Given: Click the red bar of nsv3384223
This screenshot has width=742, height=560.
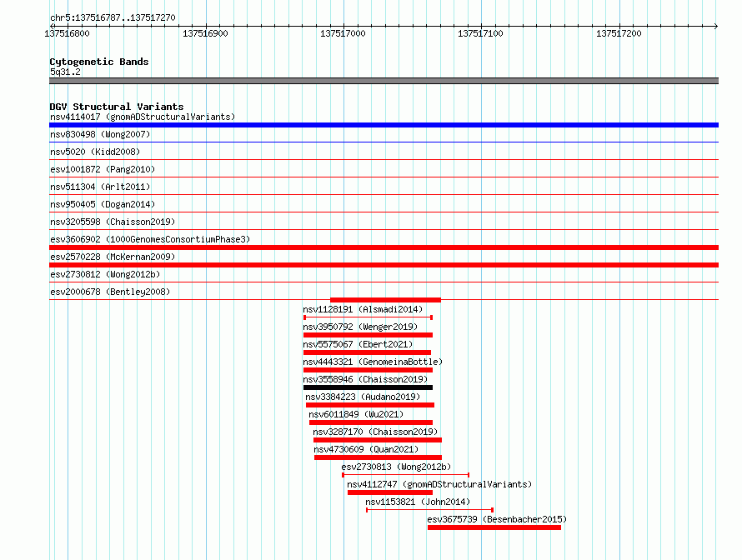Looking at the screenshot, I should pyautogui.click(x=370, y=405).
